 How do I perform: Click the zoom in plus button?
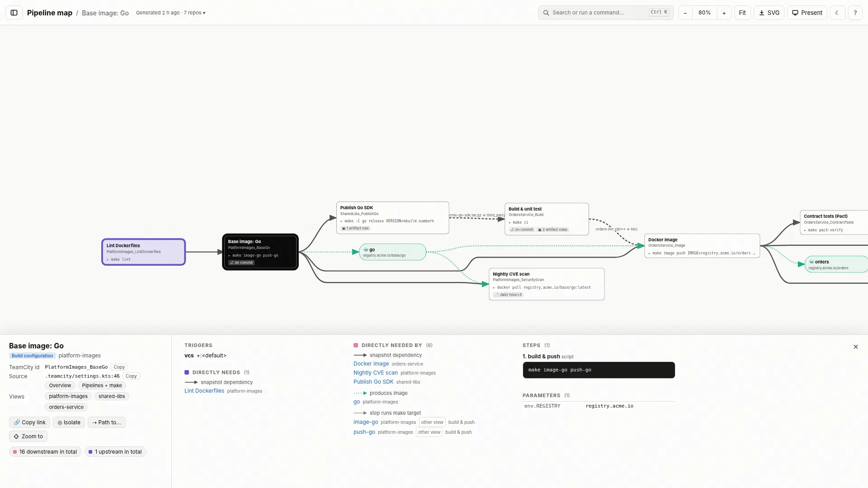pyautogui.click(x=724, y=13)
